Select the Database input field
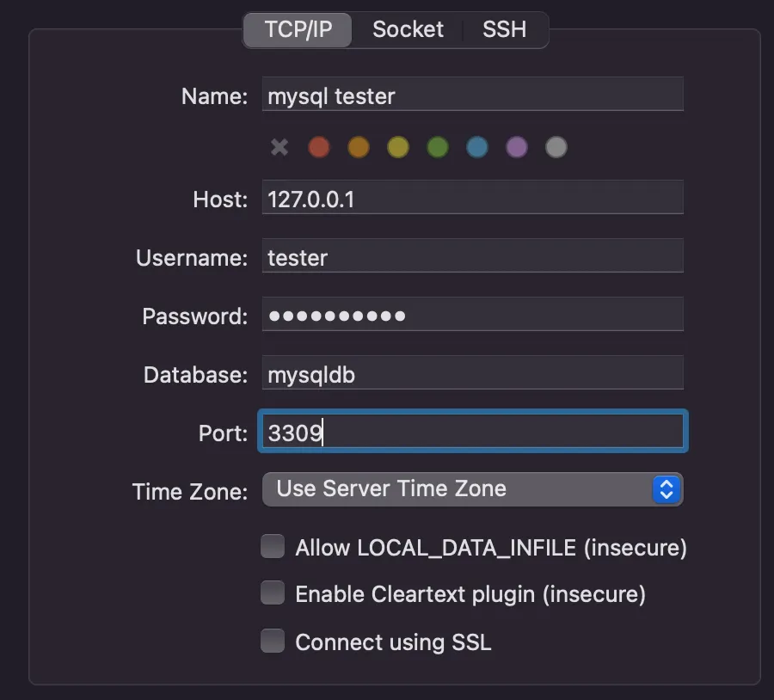This screenshot has height=700, width=774. [x=472, y=374]
